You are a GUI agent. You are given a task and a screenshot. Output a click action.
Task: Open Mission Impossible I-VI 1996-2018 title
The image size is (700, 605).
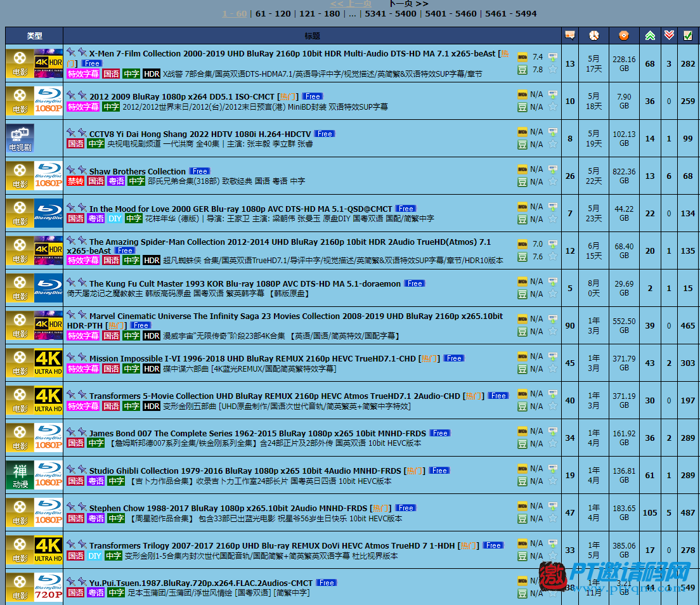click(x=252, y=358)
